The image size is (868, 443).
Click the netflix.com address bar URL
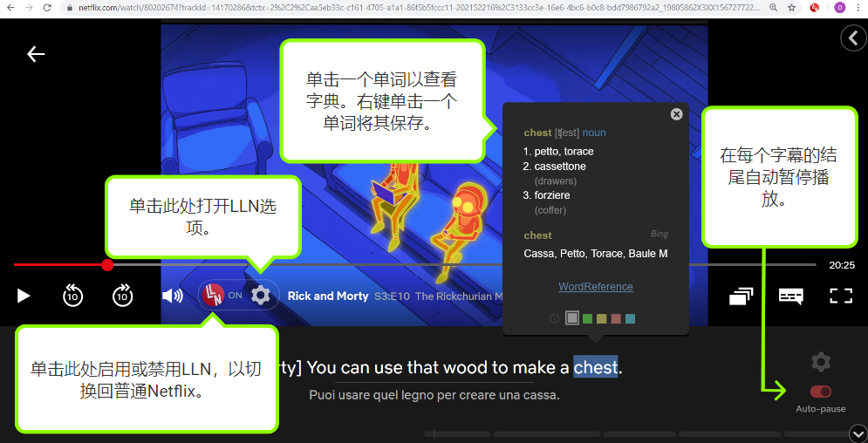coord(418,8)
